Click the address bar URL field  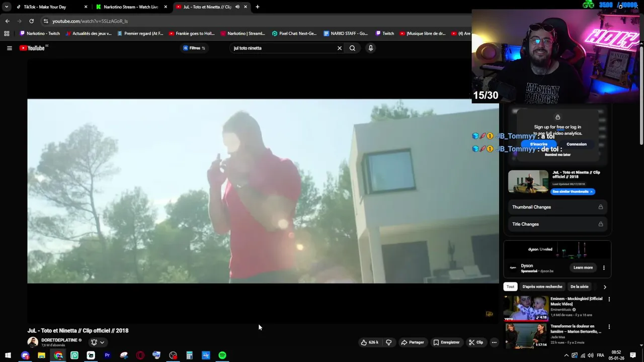(252, 21)
